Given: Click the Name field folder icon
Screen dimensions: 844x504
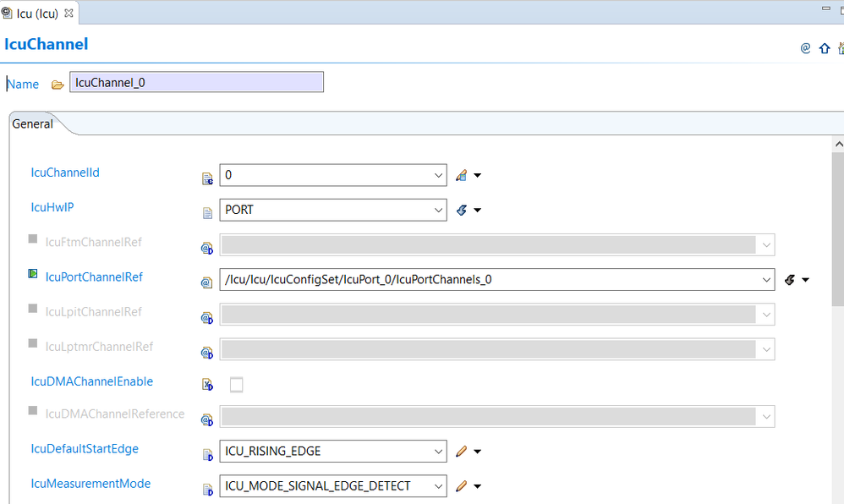Looking at the screenshot, I should pyautogui.click(x=58, y=85).
